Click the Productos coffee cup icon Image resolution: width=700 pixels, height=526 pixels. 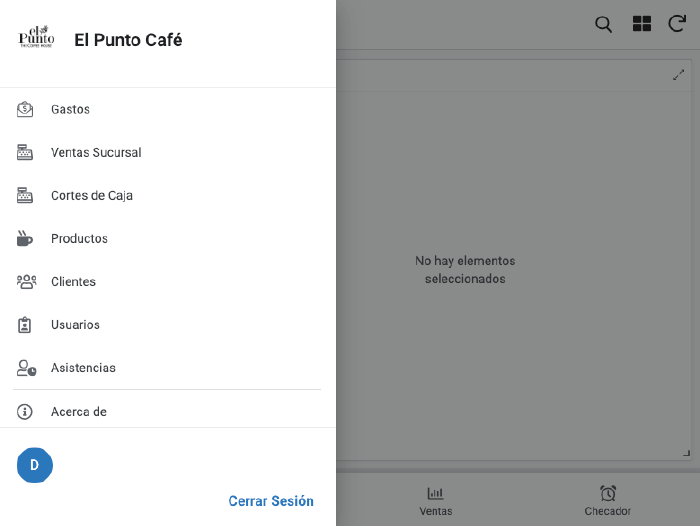click(x=25, y=238)
